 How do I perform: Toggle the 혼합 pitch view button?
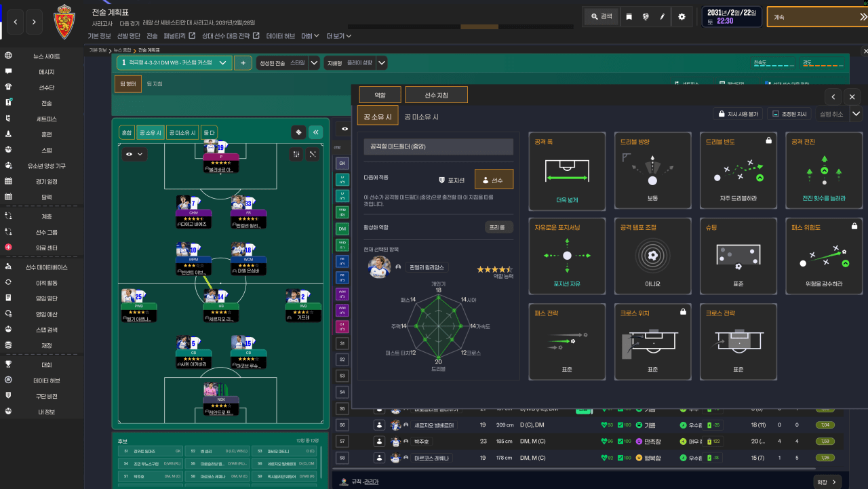tap(127, 133)
